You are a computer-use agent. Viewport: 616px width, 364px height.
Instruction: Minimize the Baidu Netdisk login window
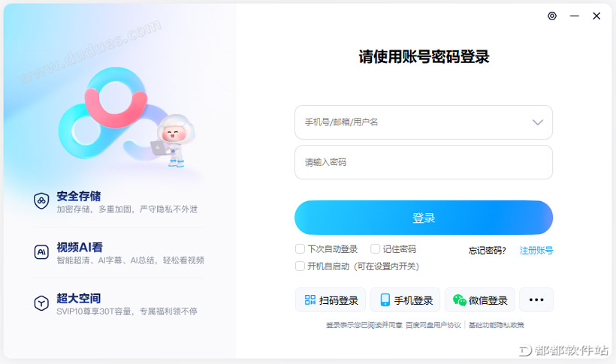(575, 16)
